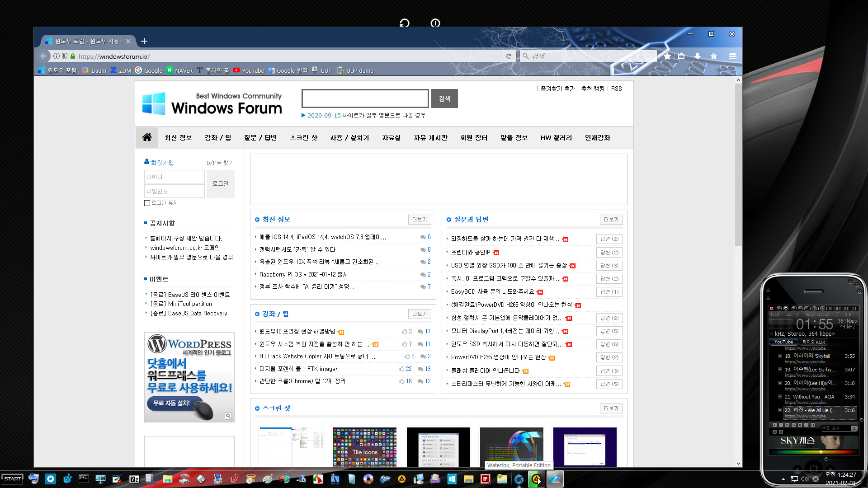The width and height of the screenshot is (868, 488).
Task: Click the add (+) playlist button in music player
Action: (x=774, y=425)
